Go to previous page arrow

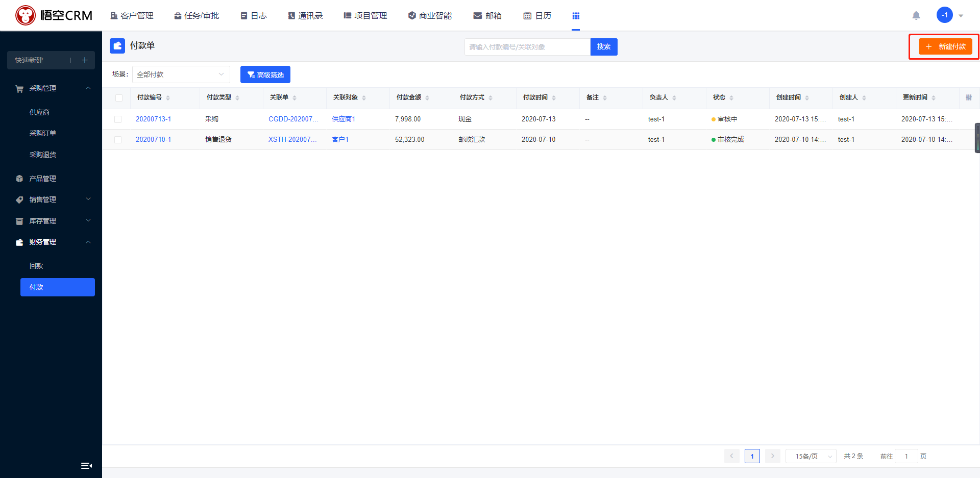coord(731,456)
